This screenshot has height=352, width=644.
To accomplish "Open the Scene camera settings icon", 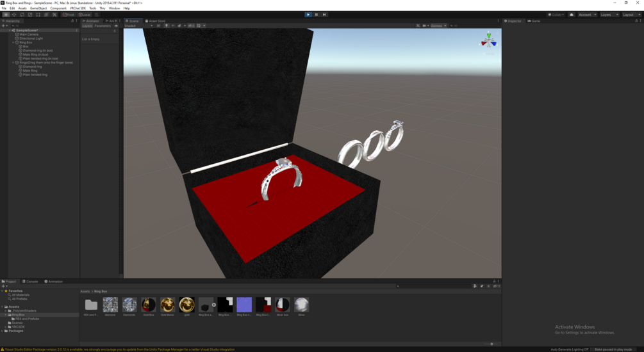I will (425, 26).
